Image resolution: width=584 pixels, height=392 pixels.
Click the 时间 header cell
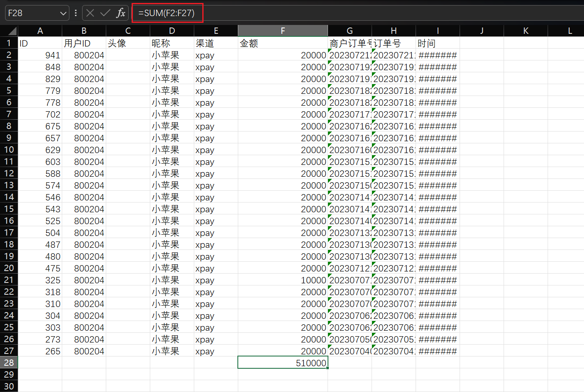click(x=438, y=43)
